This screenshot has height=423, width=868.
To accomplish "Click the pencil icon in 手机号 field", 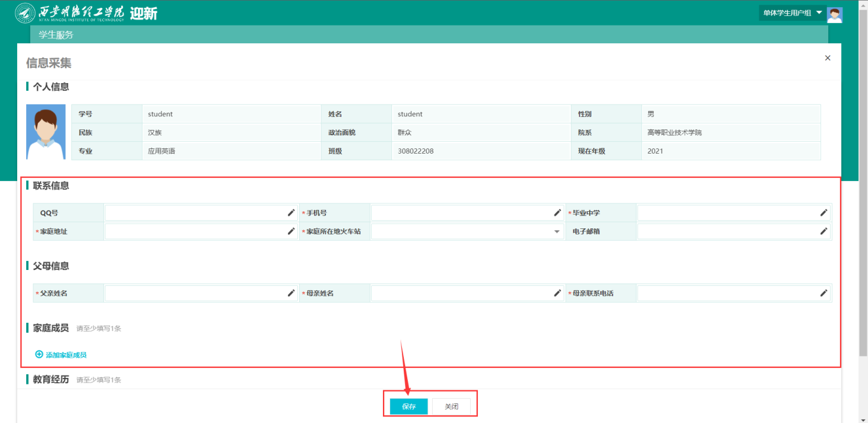I will pyautogui.click(x=557, y=212).
